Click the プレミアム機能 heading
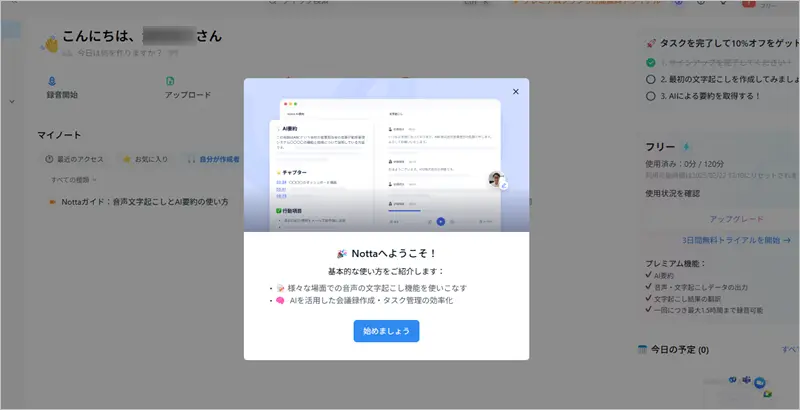 676,264
